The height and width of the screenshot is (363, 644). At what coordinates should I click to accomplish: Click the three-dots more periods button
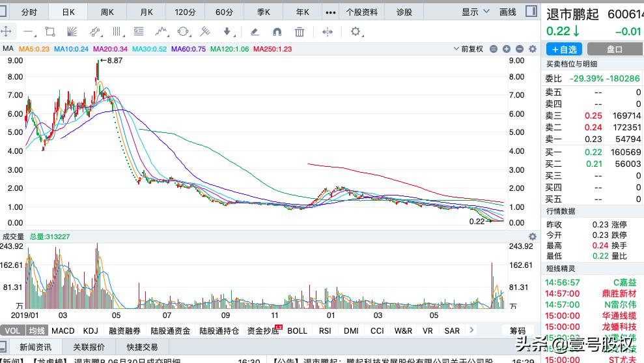[x=330, y=12]
